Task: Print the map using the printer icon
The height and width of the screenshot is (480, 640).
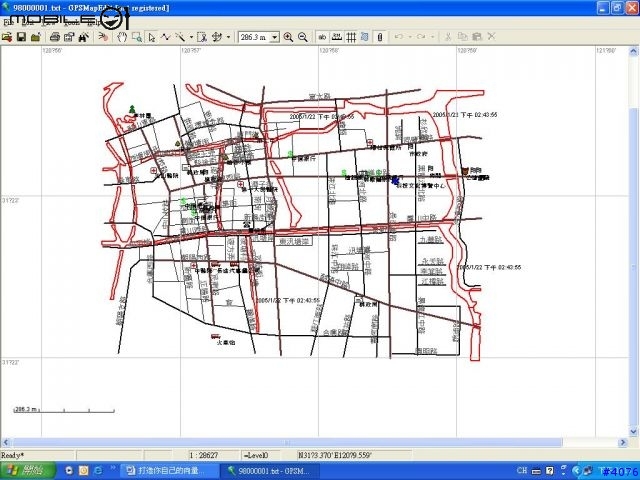Action: 54,37
